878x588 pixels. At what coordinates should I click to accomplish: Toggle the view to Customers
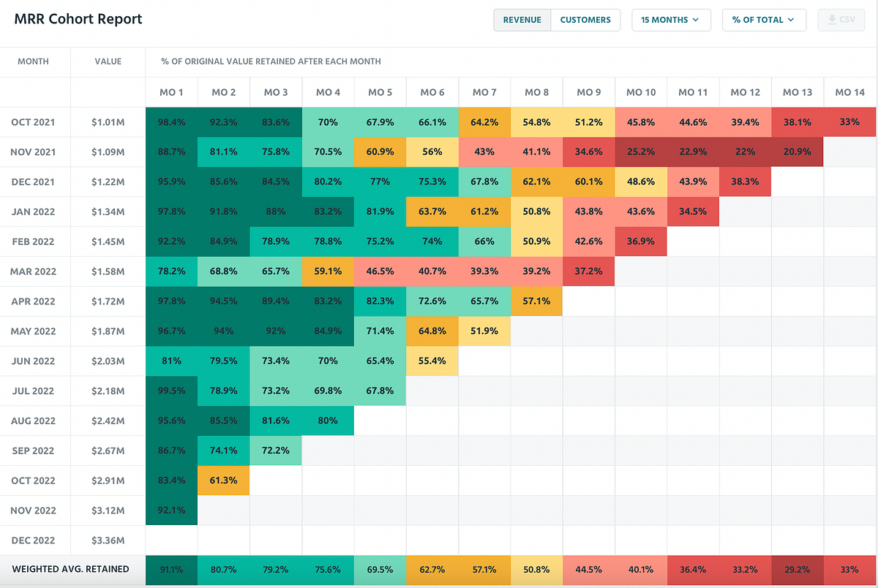pyautogui.click(x=585, y=20)
